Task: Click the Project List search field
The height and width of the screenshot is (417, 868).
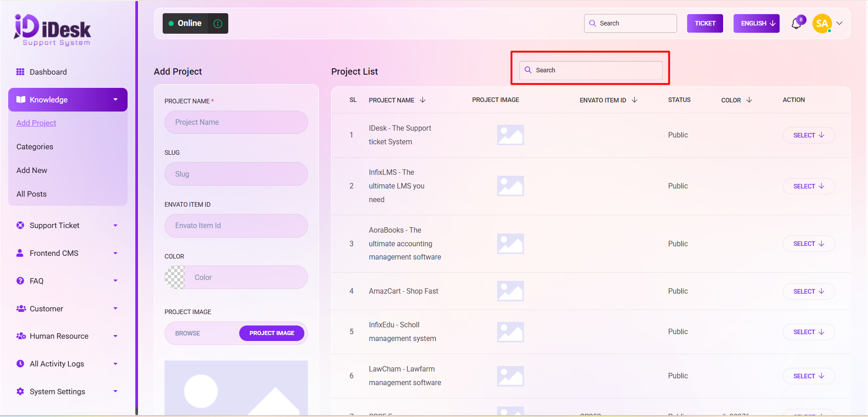Action: click(x=591, y=70)
